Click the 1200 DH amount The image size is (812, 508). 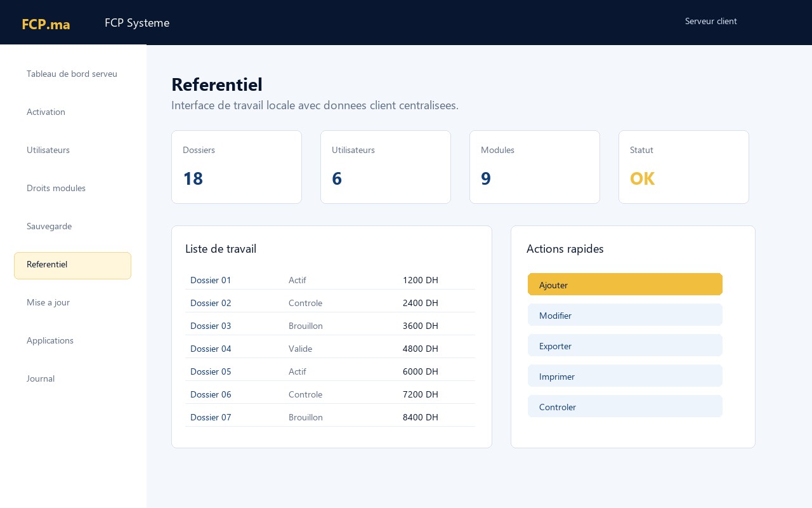421,280
